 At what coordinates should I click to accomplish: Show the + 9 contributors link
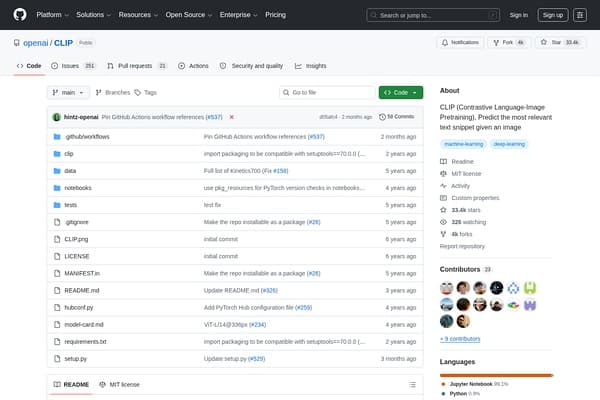(x=460, y=339)
